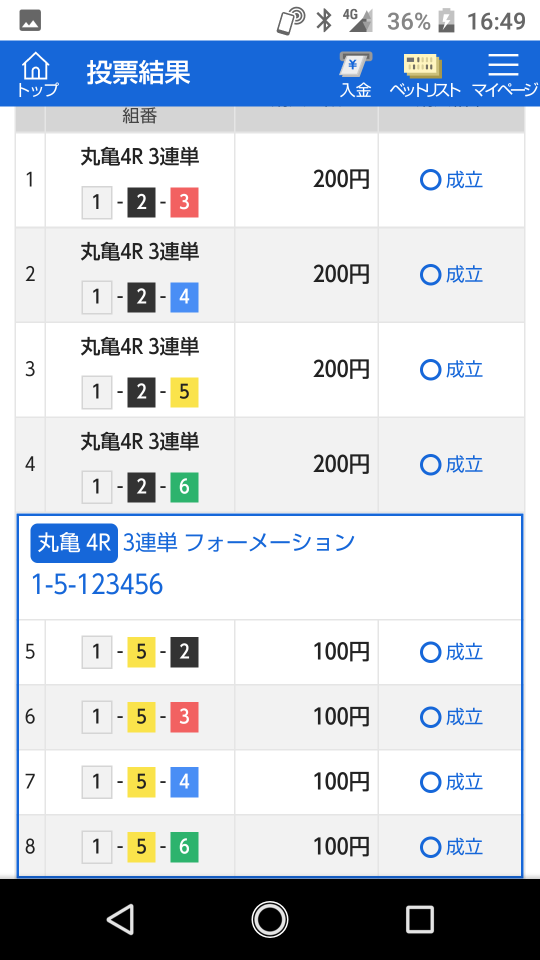Click the green number 6 swatch in row 4
This screenshot has width=540, height=960.
click(184, 487)
